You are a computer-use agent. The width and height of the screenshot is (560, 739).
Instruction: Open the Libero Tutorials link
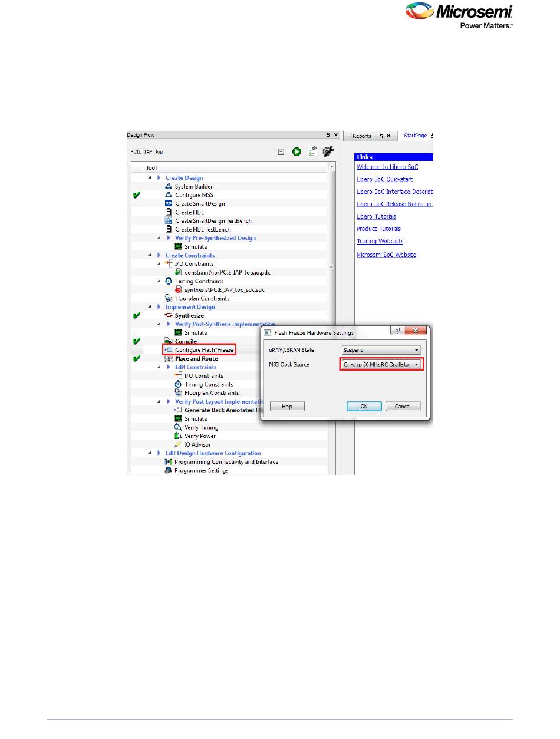(x=376, y=216)
